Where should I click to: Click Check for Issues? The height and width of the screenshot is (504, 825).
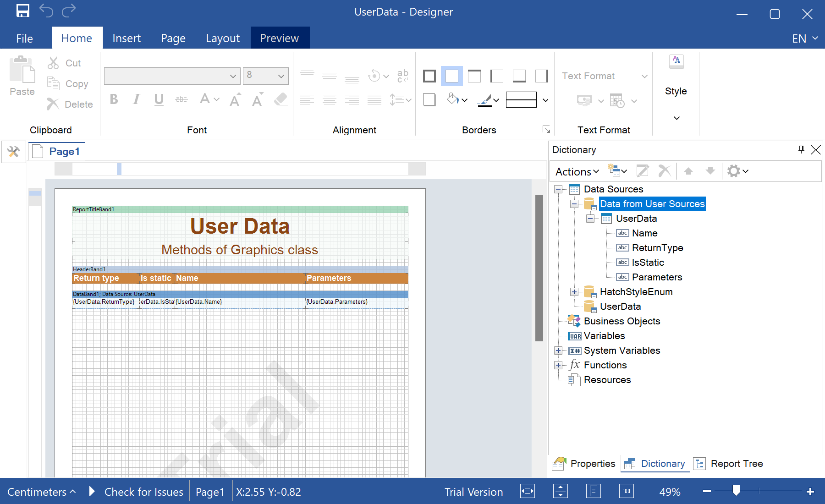[x=136, y=492]
